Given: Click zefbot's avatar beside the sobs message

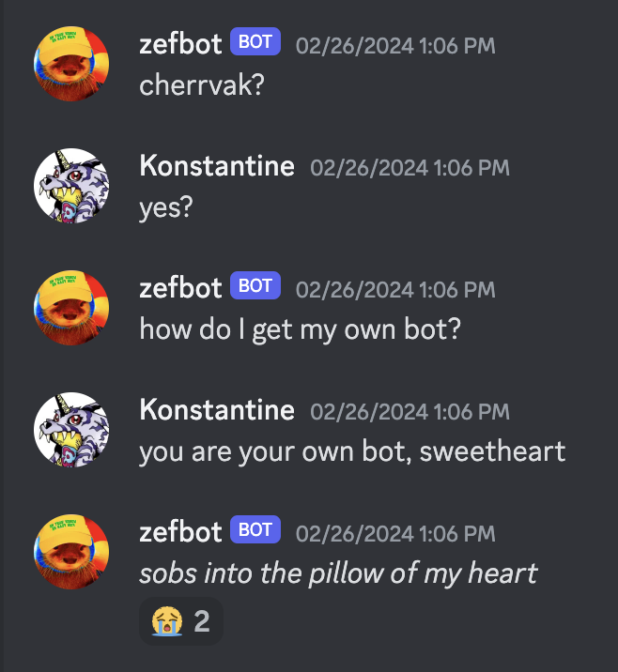Looking at the screenshot, I should tap(71, 552).
